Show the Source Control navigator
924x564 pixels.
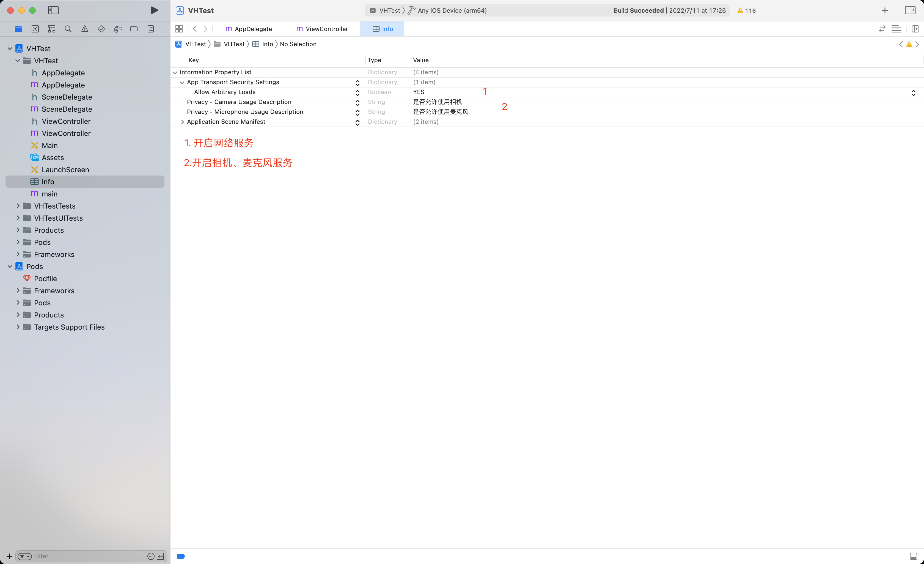pos(35,29)
